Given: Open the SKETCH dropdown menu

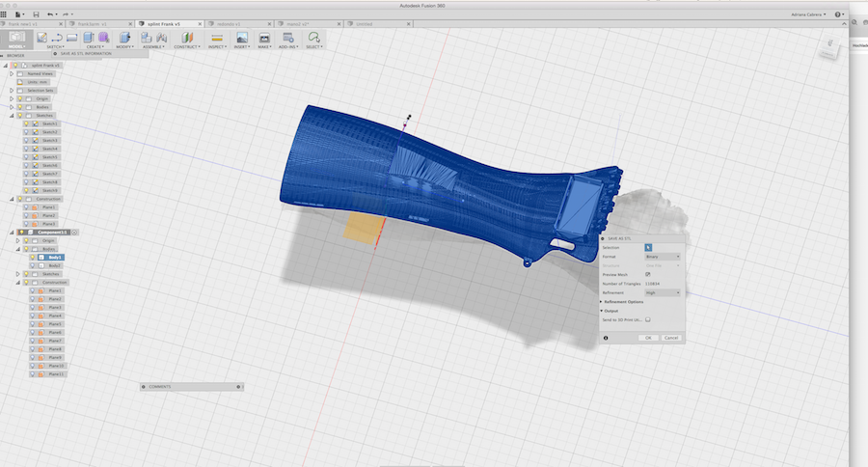Looking at the screenshot, I should click(x=55, y=47).
